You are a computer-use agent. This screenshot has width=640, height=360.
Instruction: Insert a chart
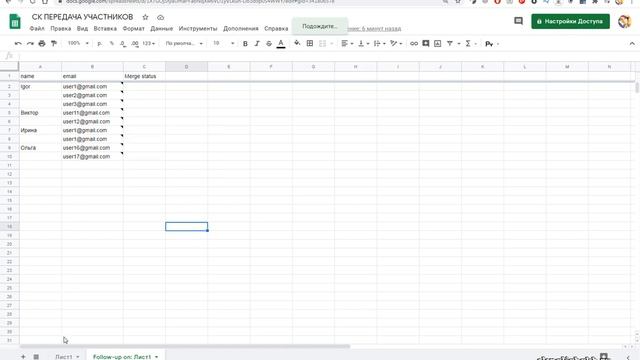pos(438,43)
